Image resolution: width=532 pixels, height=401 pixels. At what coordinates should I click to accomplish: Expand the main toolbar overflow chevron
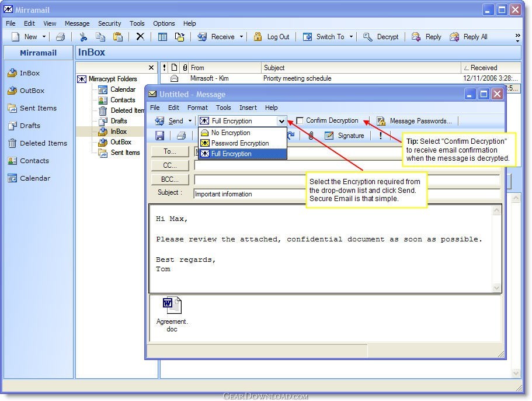[x=517, y=37]
